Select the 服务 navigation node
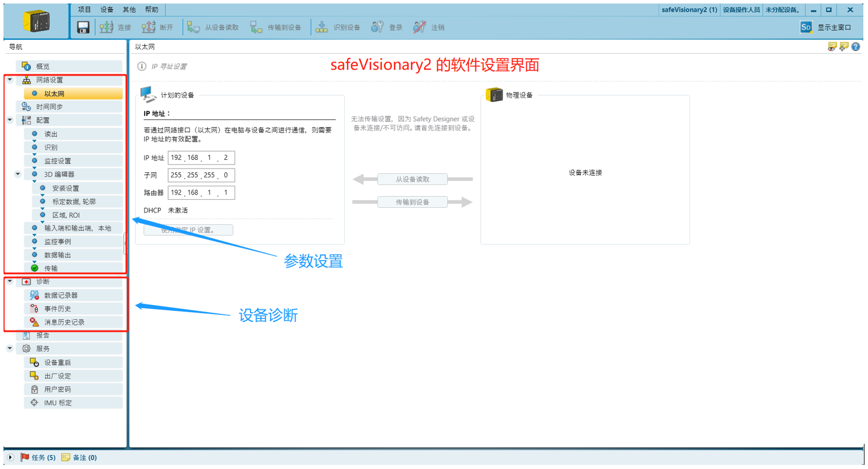 tap(69, 348)
